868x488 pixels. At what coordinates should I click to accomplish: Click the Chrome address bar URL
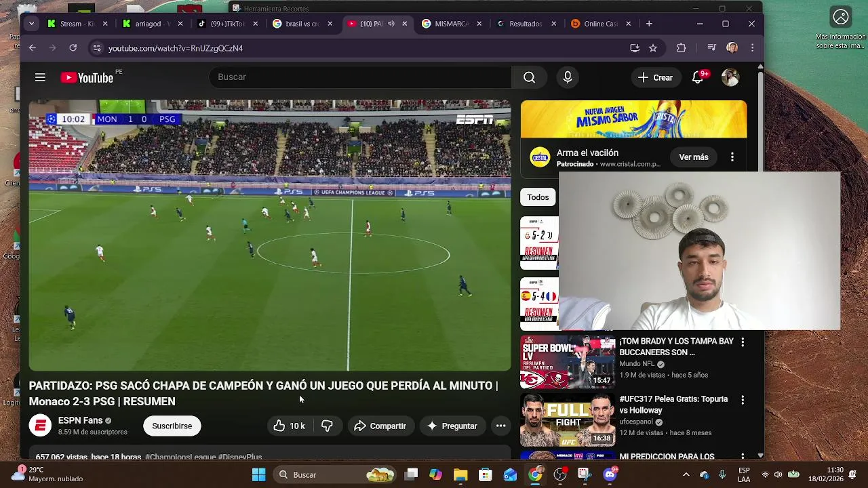tap(176, 48)
